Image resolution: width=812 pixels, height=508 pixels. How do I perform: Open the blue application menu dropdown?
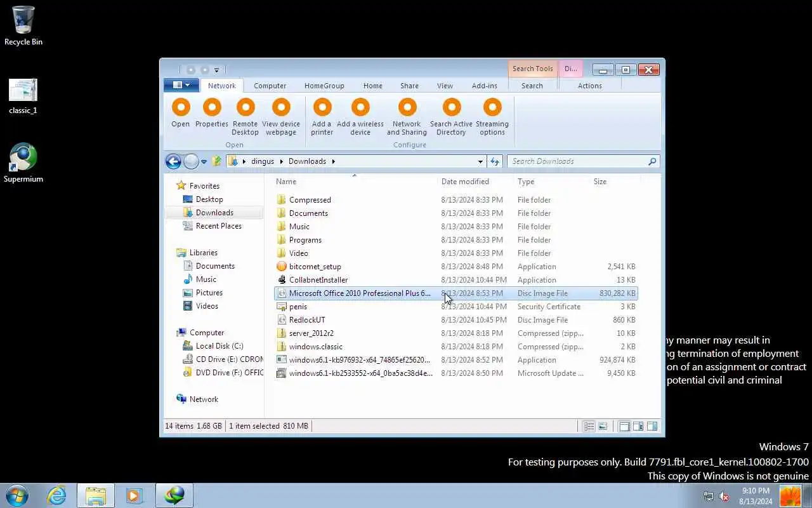tap(181, 85)
